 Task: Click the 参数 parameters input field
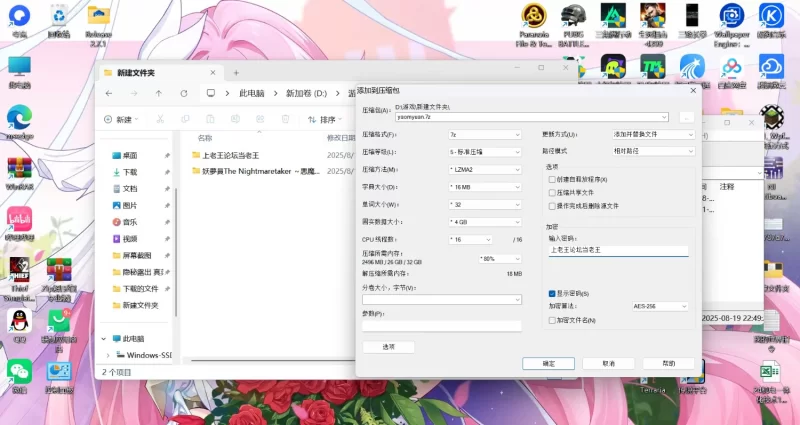442,326
